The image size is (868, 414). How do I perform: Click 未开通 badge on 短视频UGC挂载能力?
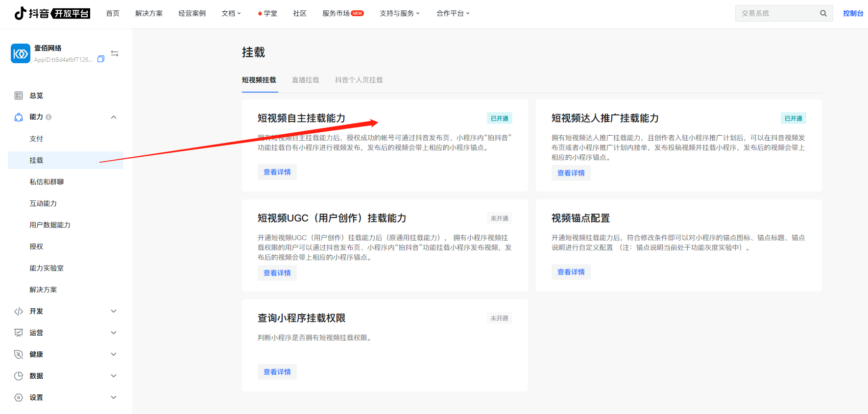tap(500, 218)
